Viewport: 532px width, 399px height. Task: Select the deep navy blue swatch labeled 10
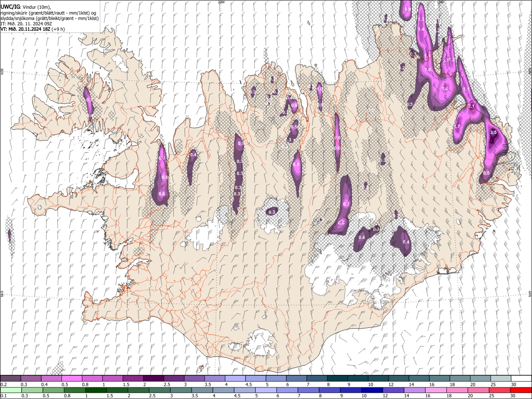click(x=372, y=390)
